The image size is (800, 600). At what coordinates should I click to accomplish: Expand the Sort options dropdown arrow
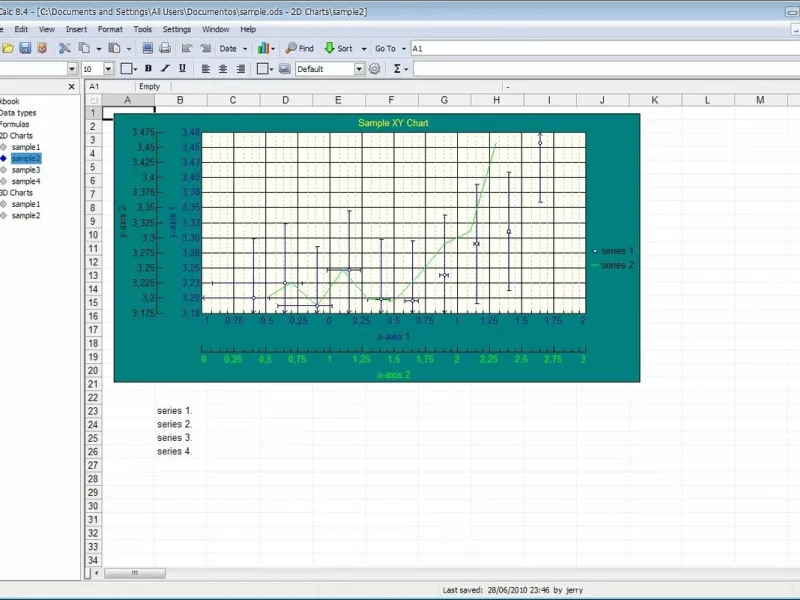click(364, 49)
